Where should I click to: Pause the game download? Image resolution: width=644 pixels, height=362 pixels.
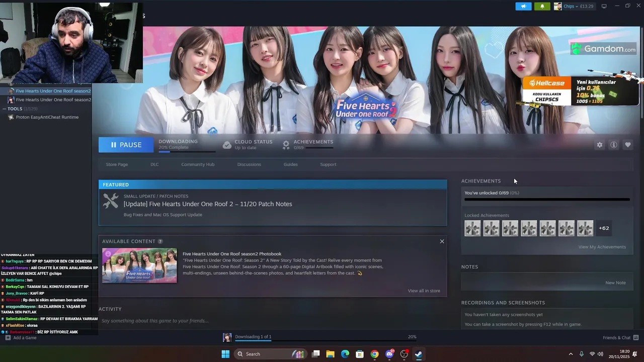click(126, 145)
